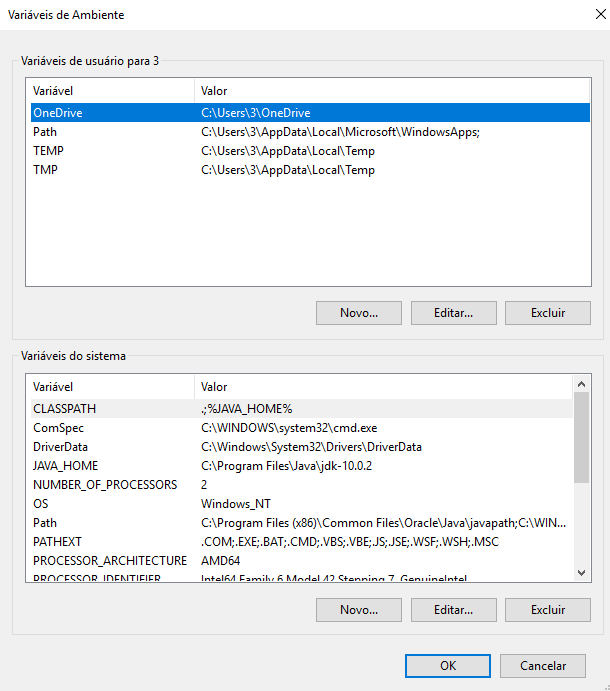Select the JAVA_HOME system variable
Viewport: 610px width, 691px height.
(65, 466)
